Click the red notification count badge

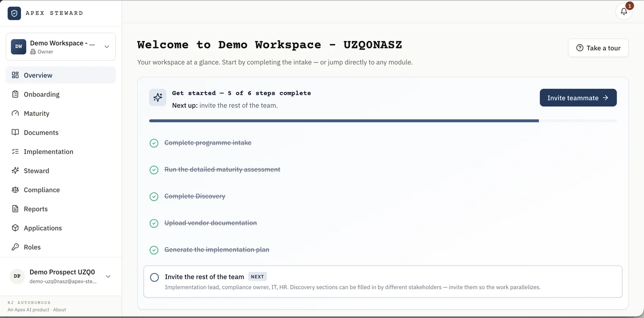click(x=630, y=6)
